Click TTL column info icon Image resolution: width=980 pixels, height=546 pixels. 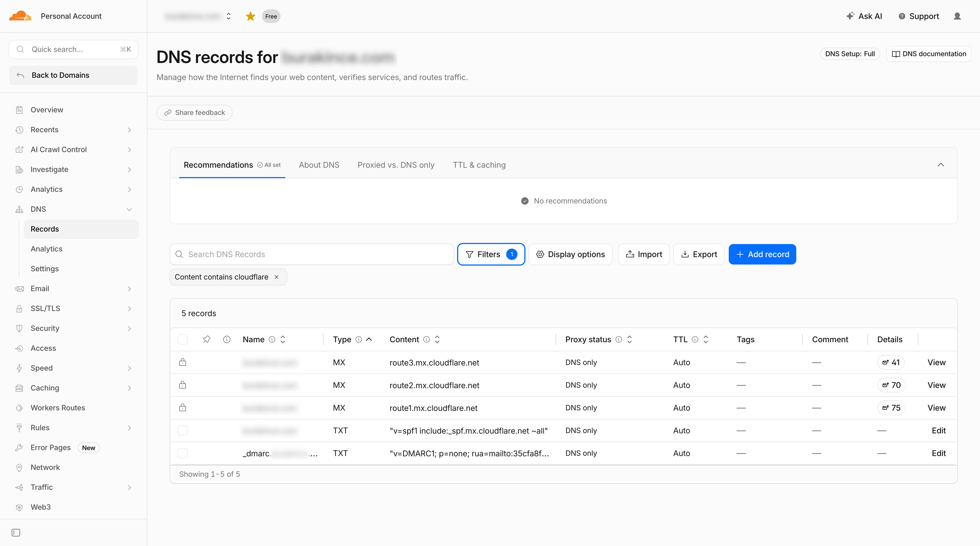click(695, 339)
